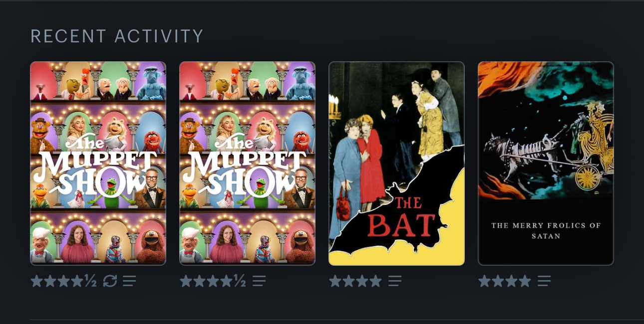Click the Recent Activity section heading
This screenshot has width=644, height=324.
(x=117, y=36)
